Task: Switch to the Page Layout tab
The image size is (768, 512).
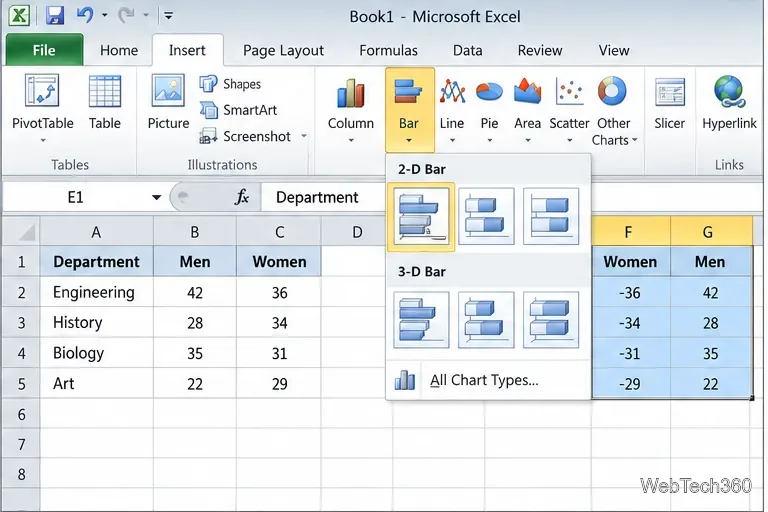Action: [x=283, y=50]
